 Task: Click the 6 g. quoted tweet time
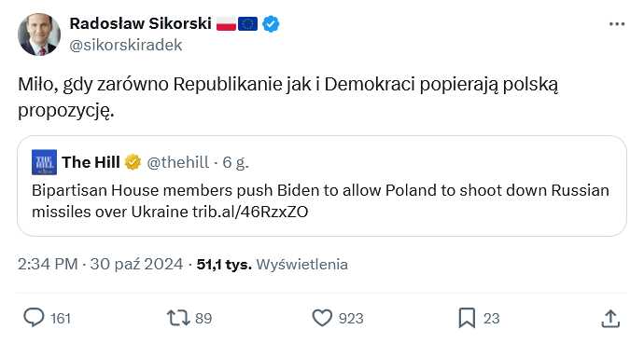click(x=236, y=163)
